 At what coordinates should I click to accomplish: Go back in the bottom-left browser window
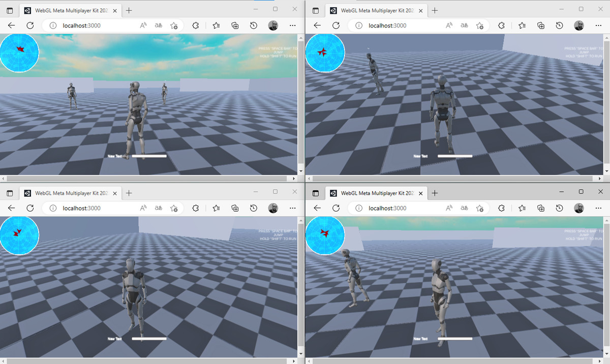12,208
